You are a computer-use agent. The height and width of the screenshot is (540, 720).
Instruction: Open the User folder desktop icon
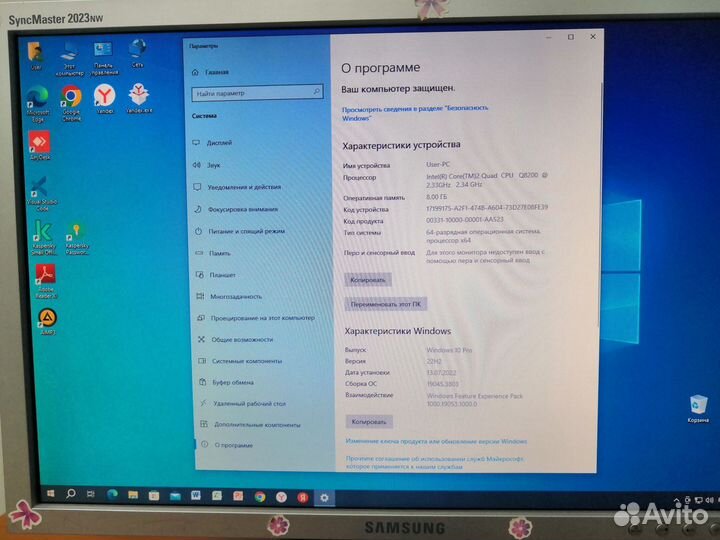click(35, 55)
